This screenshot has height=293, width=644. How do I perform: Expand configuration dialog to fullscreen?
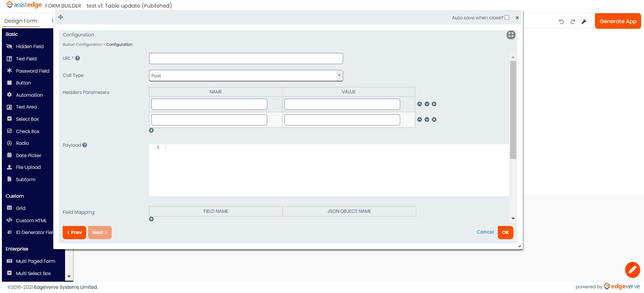click(511, 35)
